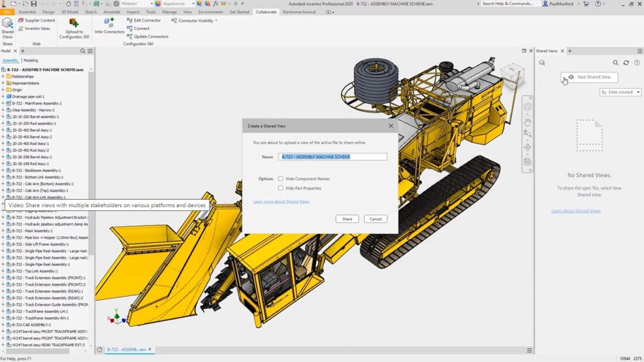The image size is (644, 362).
Task: Launch Upload to Configurator 360
Action: [74, 28]
